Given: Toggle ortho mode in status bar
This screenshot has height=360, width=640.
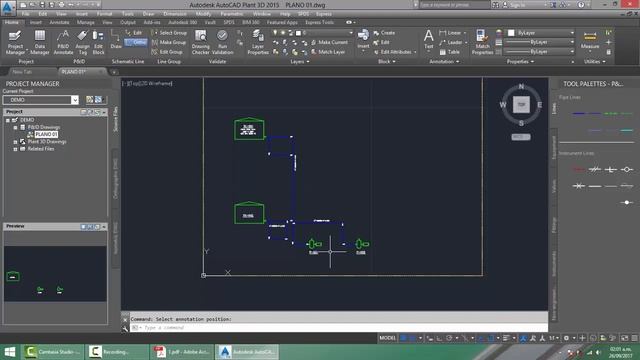Looking at the screenshot, I should click(439, 338).
